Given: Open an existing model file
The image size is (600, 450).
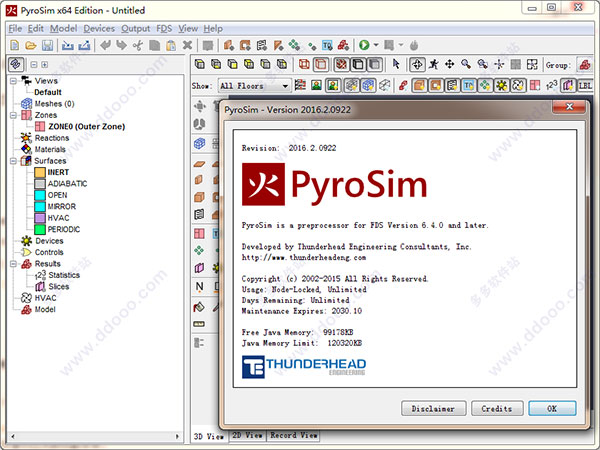Looking at the screenshot, I should click(x=31, y=46).
